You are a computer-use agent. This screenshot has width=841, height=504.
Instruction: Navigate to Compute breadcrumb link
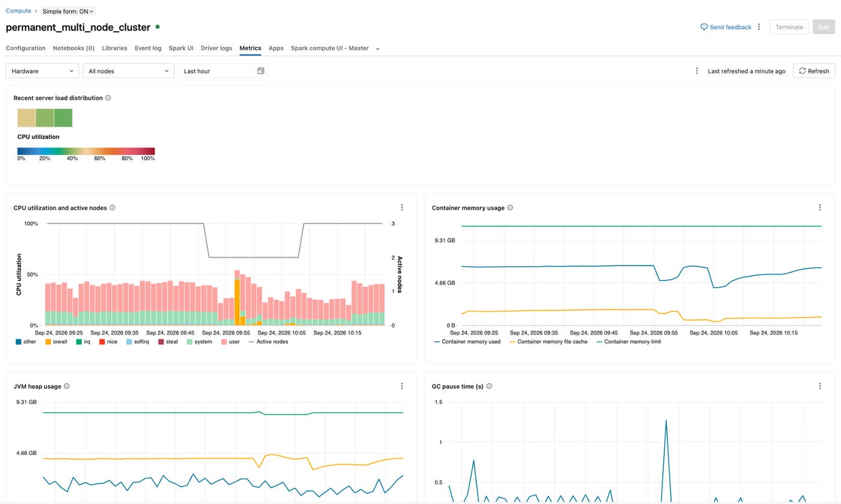[19, 11]
